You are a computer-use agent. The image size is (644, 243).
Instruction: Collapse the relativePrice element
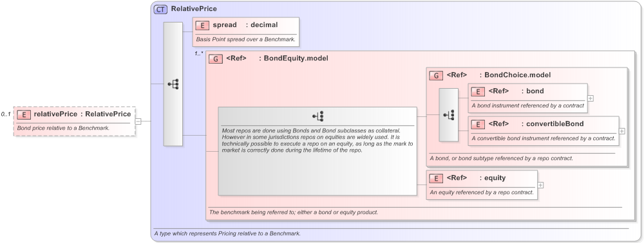pos(138,122)
